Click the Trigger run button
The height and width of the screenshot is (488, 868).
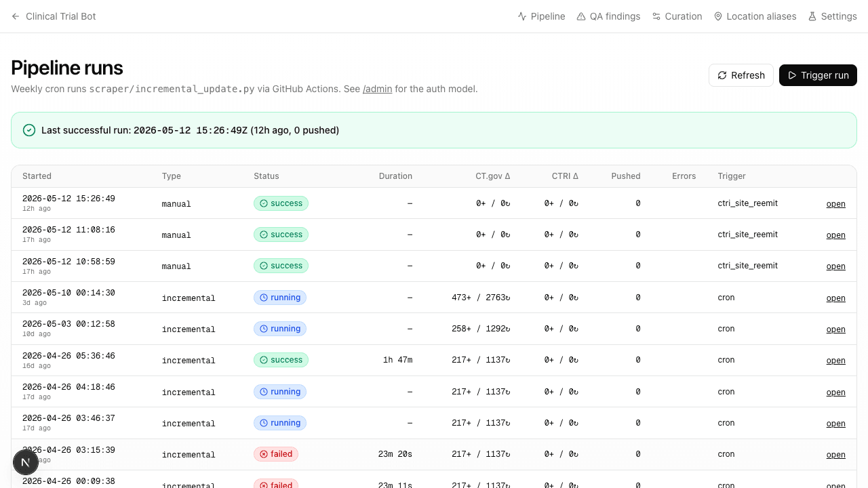[x=818, y=75]
